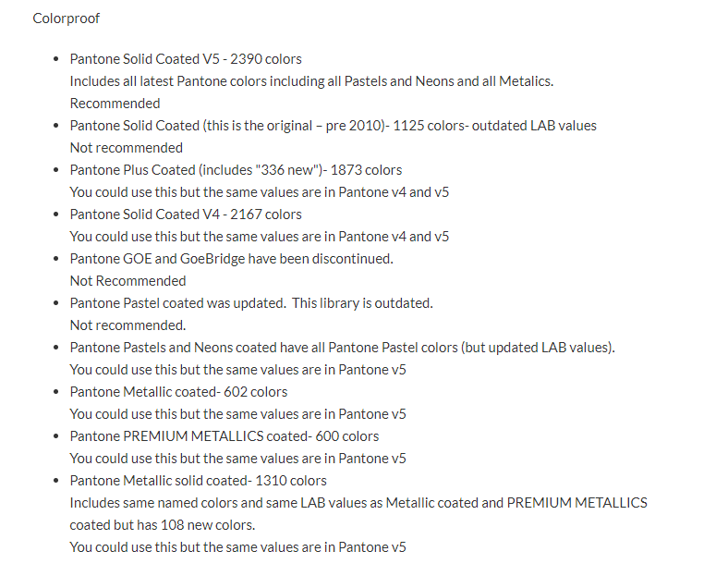Click Pantone PREMIUM METALLICS coated 600 colors
The image size is (728, 576).
[x=224, y=436]
